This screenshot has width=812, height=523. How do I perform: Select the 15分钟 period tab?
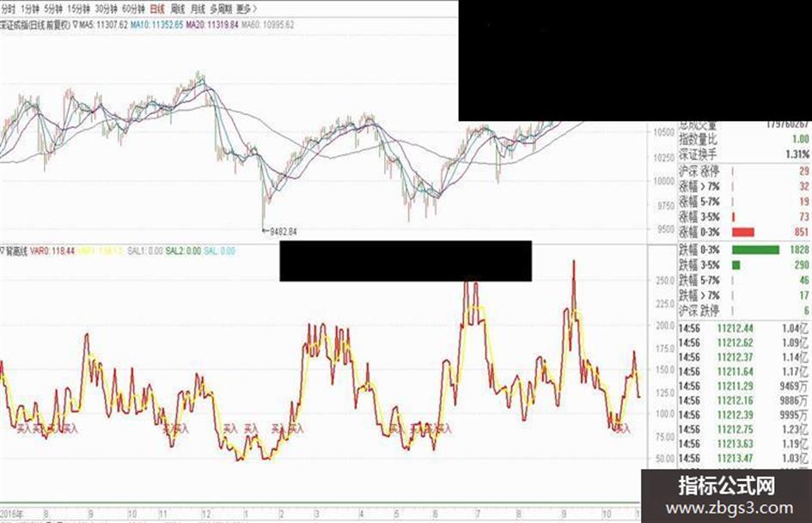[79, 9]
